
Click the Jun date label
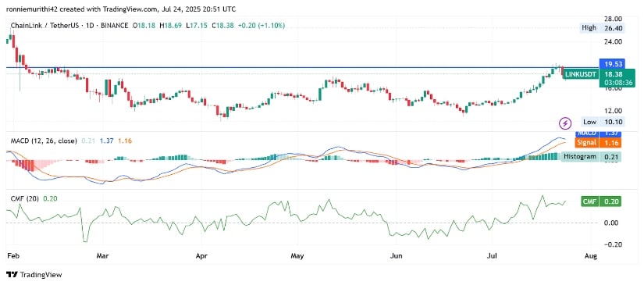click(x=396, y=256)
